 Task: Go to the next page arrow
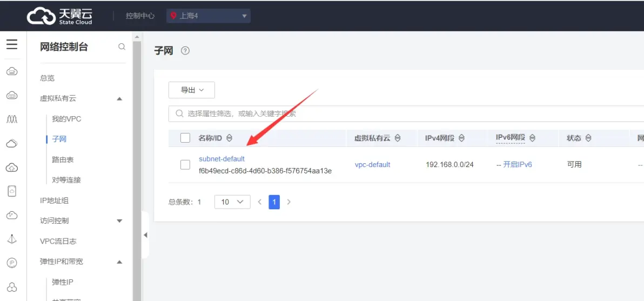[x=289, y=202]
